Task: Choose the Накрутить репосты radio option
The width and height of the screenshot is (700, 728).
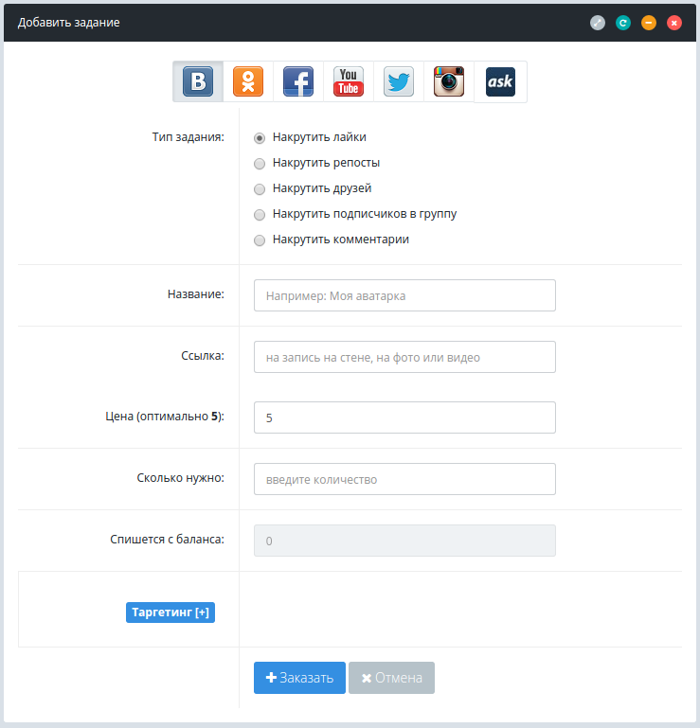Action: [x=260, y=164]
